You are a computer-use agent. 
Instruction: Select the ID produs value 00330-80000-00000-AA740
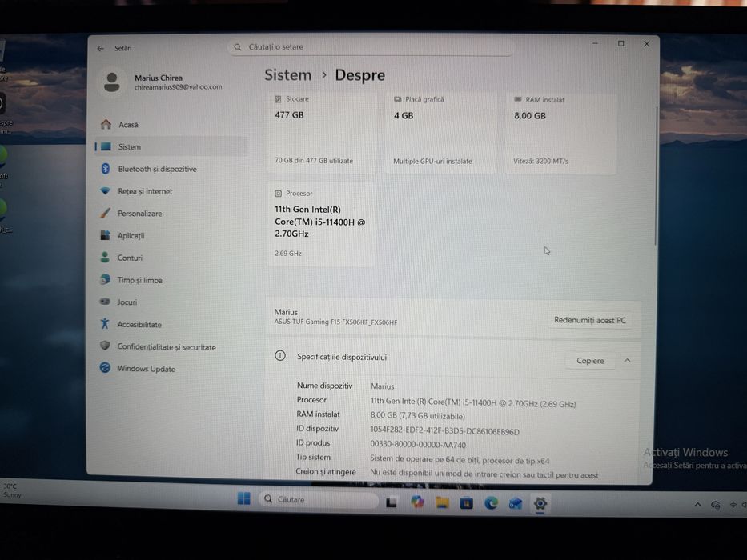[x=418, y=445]
